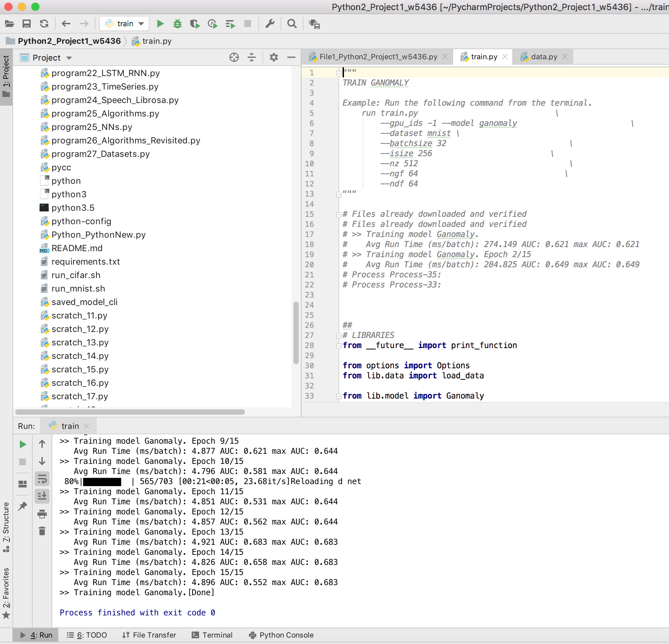Collapse comment fold marker at line 15
This screenshot has height=644, width=669.
click(x=339, y=214)
